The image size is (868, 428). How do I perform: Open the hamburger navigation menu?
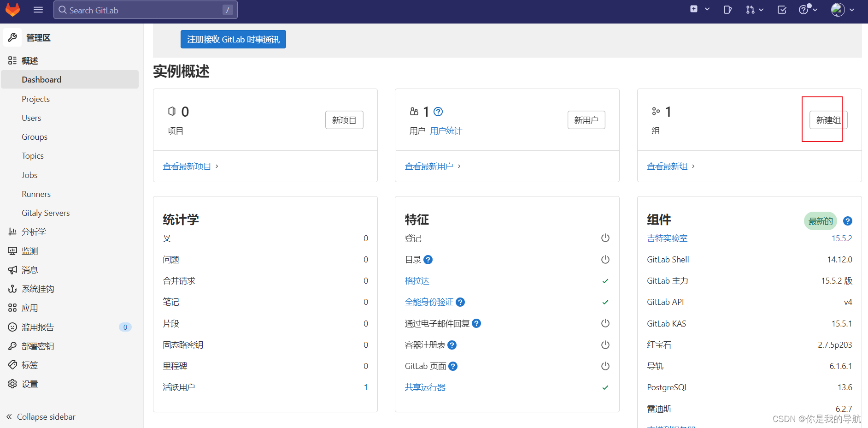tap(38, 10)
